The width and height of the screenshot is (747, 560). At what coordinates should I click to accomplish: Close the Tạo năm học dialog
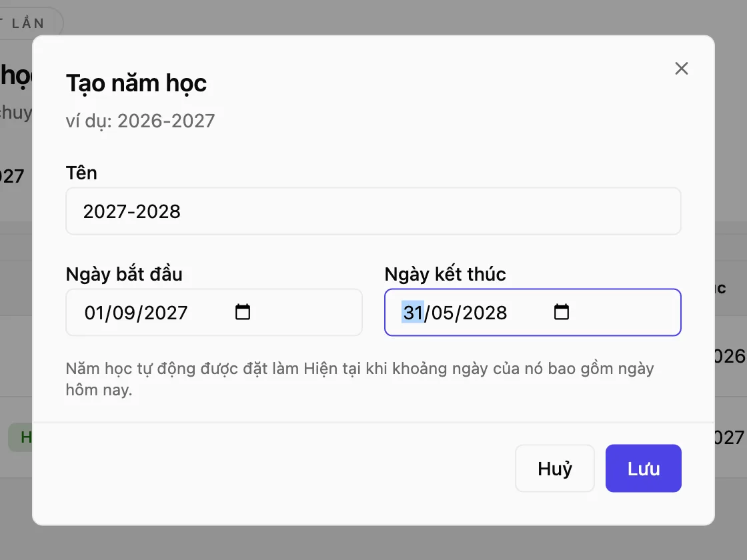click(x=681, y=69)
